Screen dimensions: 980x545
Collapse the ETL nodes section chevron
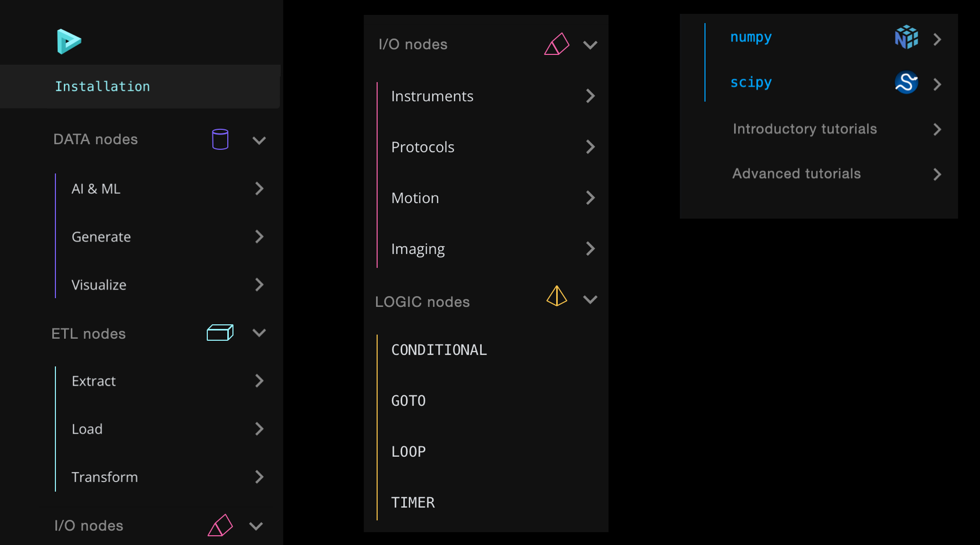coord(259,333)
